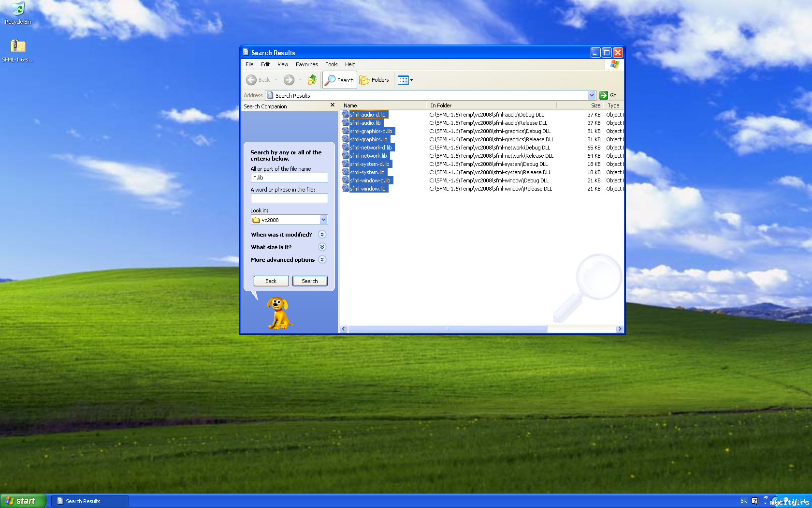Expand 'What size is it?' section
The image size is (812, 508).
coord(322,247)
